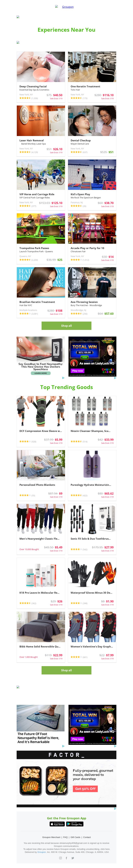Open the Facebook icon in footer
The height and width of the screenshot is (868, 133).
tap(66, 858)
